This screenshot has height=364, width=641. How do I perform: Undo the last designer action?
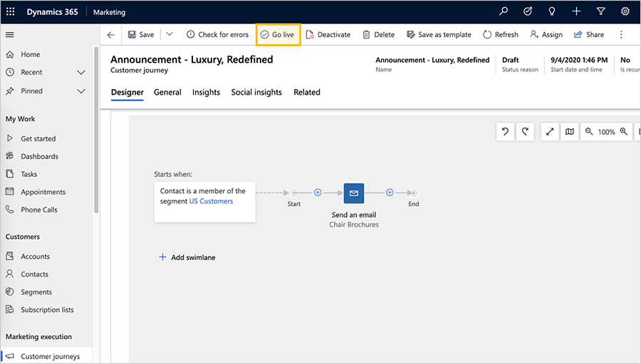click(x=505, y=132)
